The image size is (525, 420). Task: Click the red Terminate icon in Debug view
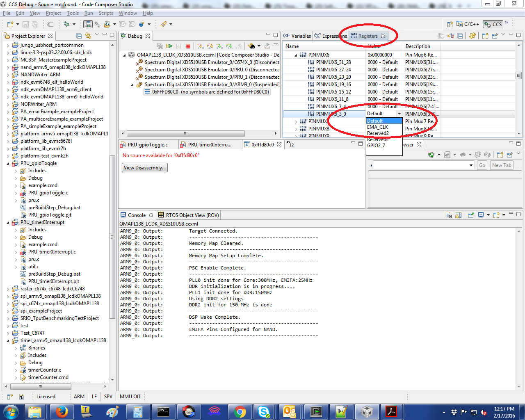pos(188,46)
